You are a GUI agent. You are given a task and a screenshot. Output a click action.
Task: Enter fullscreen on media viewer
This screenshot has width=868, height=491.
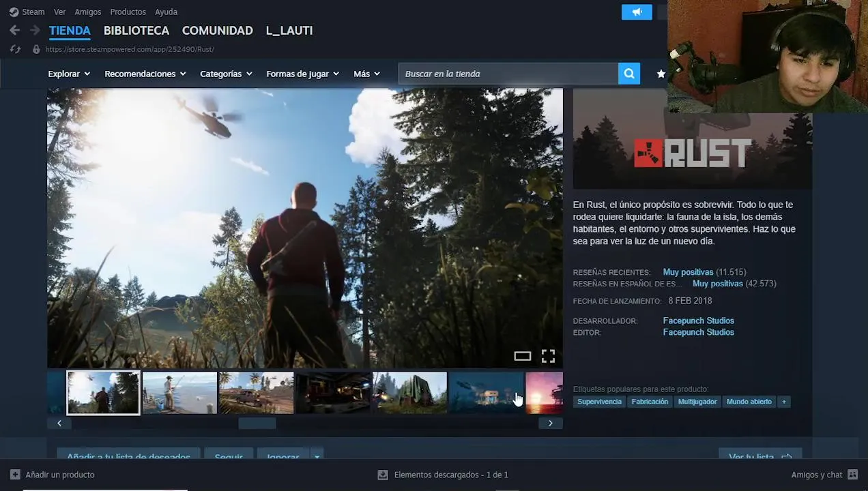[548, 356]
